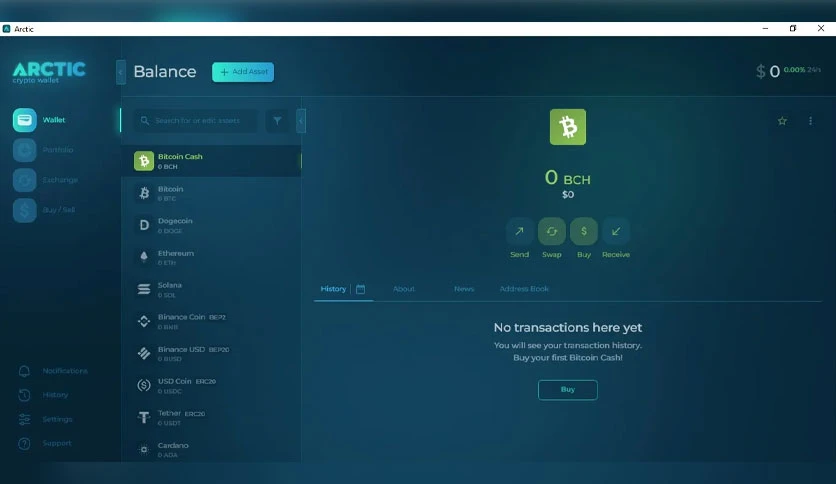Screen dimensions: 836x484
Task: Open Support question mark icon
Action: point(25,443)
